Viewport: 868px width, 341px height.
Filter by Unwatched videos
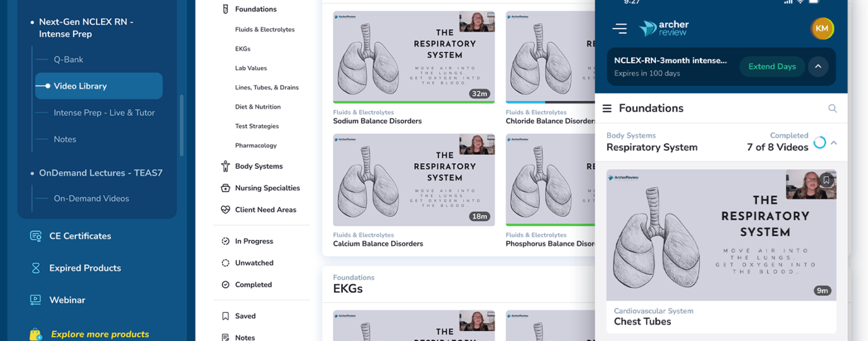tap(254, 263)
